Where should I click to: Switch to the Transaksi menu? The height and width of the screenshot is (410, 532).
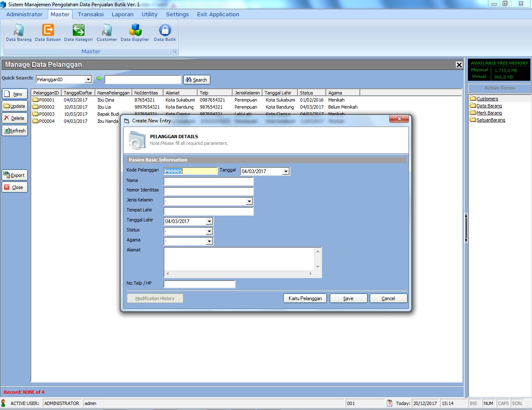point(91,14)
